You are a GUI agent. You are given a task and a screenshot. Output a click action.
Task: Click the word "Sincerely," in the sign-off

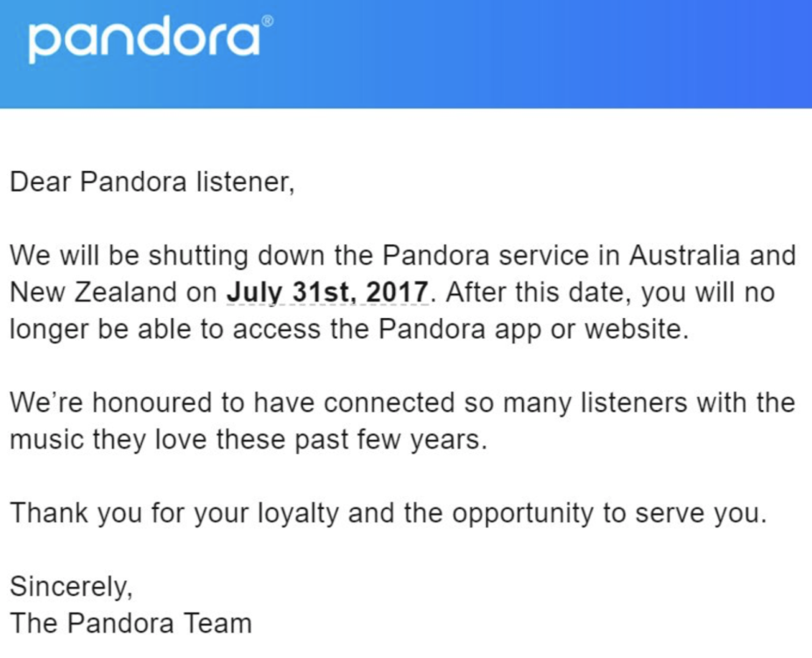[x=71, y=585]
